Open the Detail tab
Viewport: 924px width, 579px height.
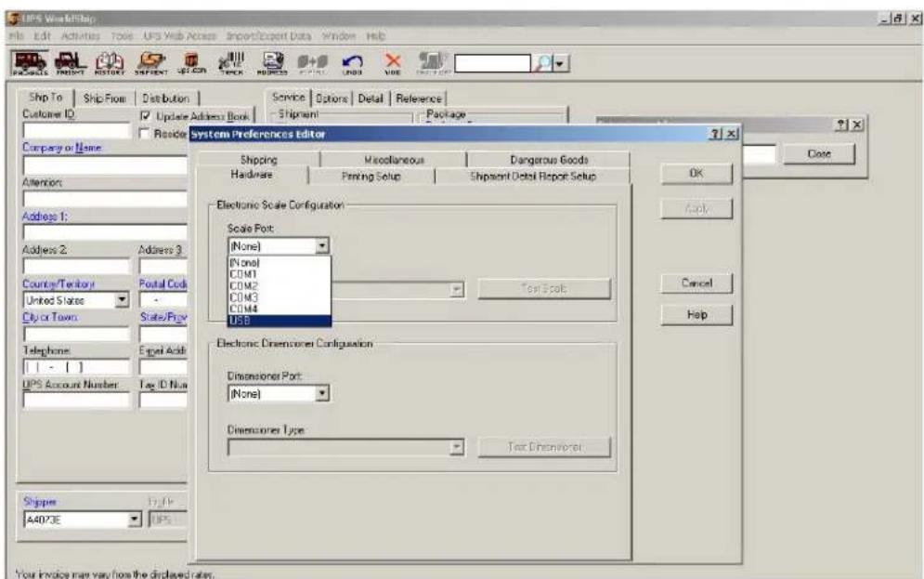coord(371,99)
